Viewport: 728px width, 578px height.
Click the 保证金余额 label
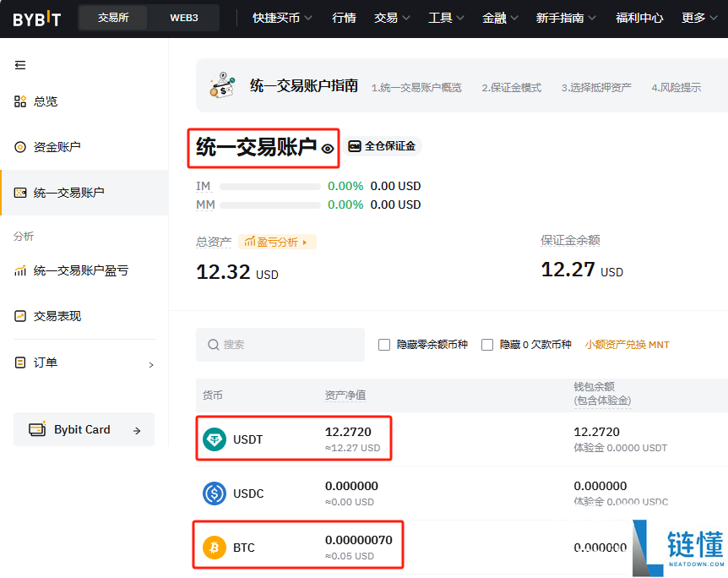coord(571,240)
